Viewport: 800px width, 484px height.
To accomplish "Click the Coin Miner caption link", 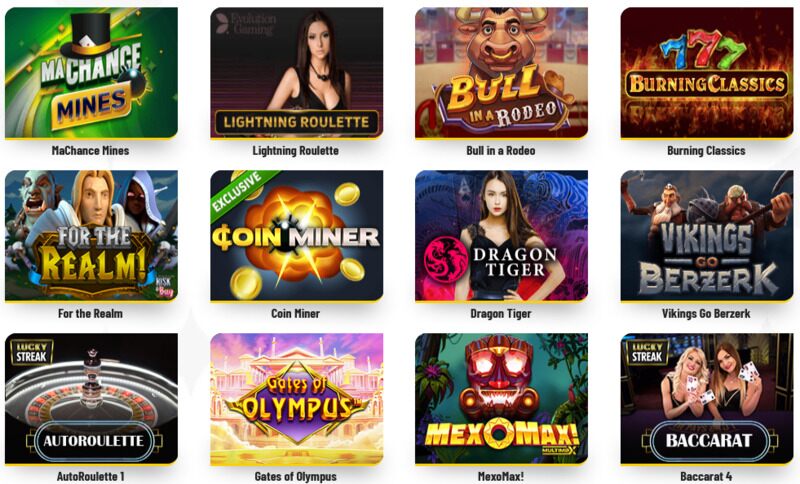I will click(295, 314).
